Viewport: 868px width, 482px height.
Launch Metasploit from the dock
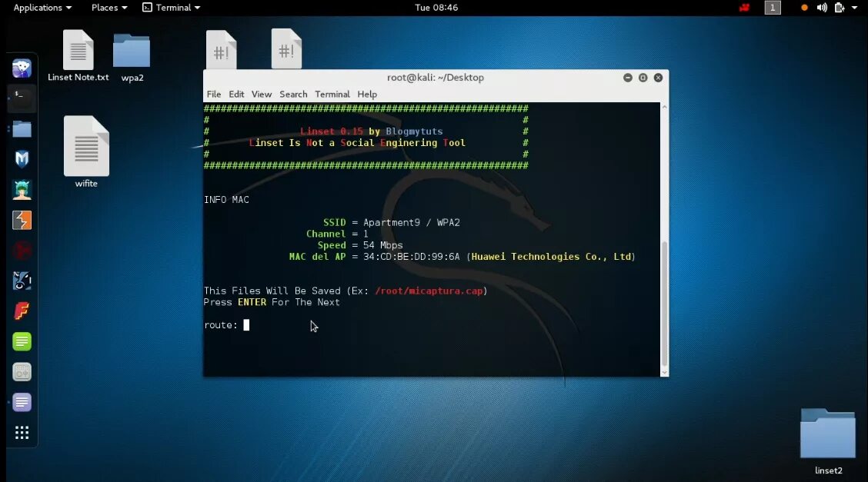click(x=22, y=159)
